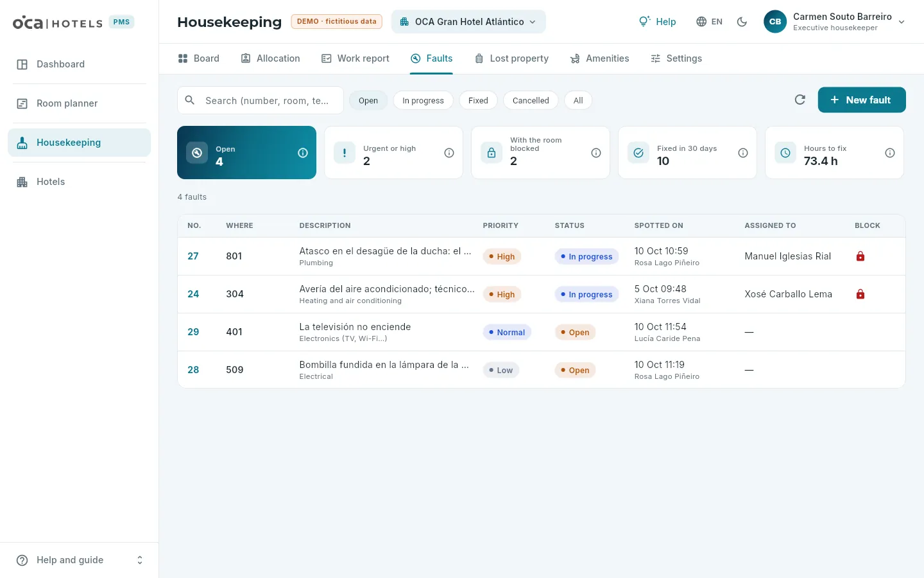This screenshot has height=578, width=924.
Task: Filter faults by Fixed status
Action: pyautogui.click(x=478, y=100)
